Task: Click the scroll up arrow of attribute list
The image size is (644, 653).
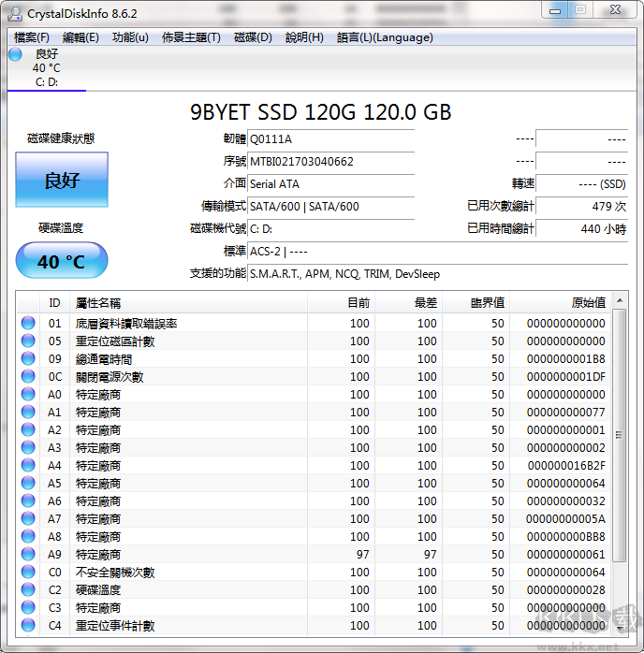Action: tap(619, 301)
